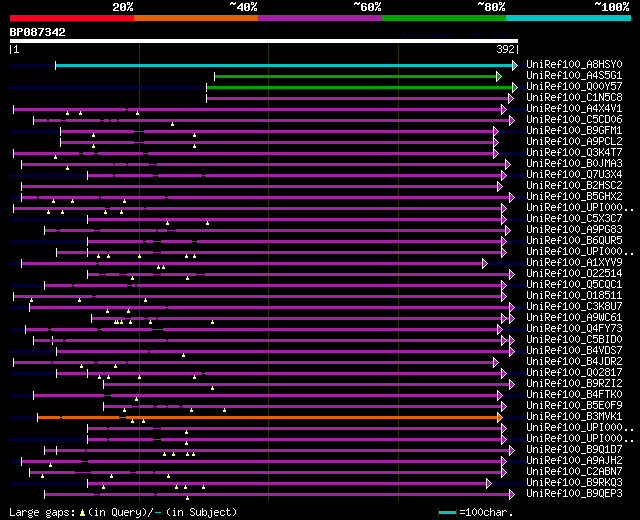Select the UniRef100_A9WC61 label

click(574, 318)
